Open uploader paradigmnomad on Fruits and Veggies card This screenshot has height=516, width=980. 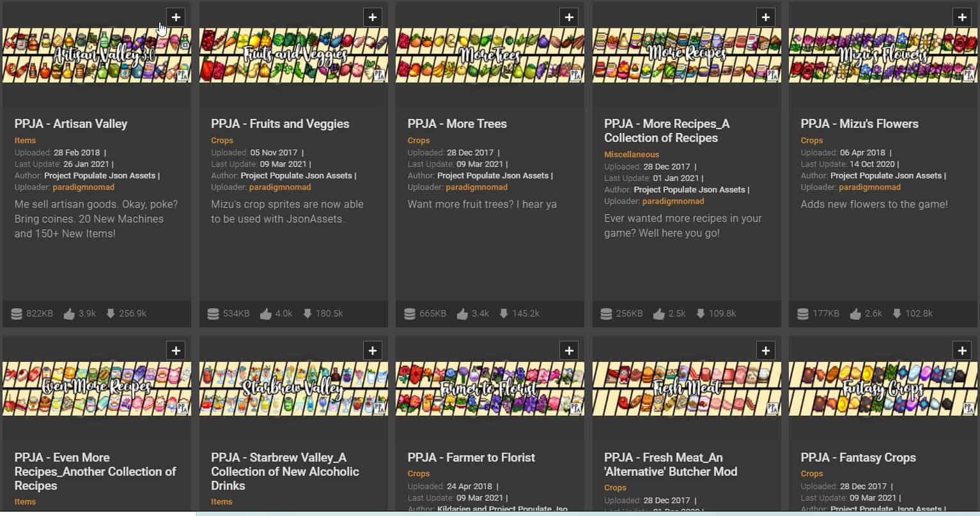point(280,187)
